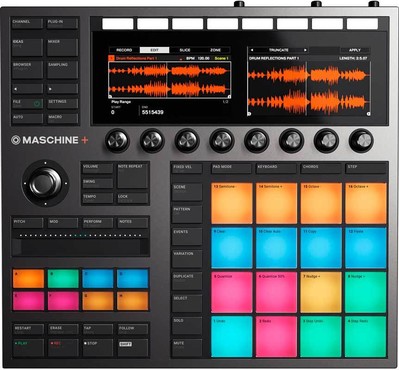Select pink group pad E
The width and height of the screenshot is (399, 370).
(28, 301)
